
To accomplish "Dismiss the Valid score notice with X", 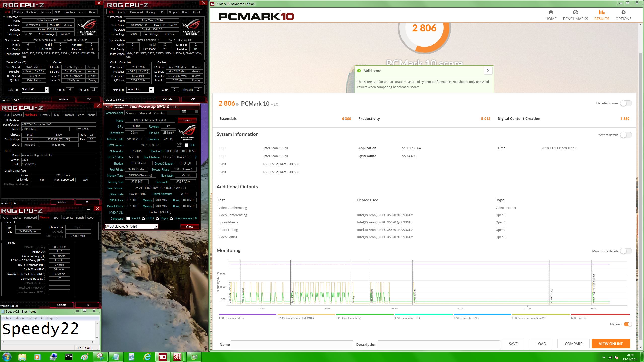I will 488,71.
